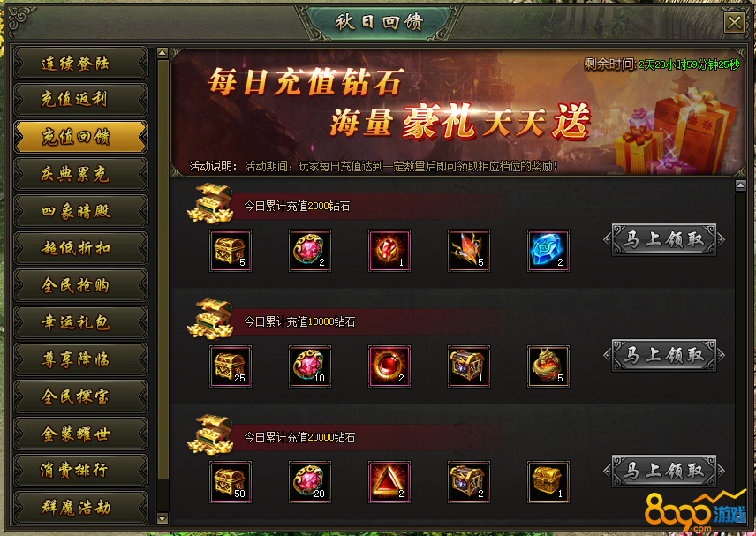Claim the 2000 diamond recharge reward
Image resolution: width=756 pixels, height=536 pixels.
tap(664, 239)
